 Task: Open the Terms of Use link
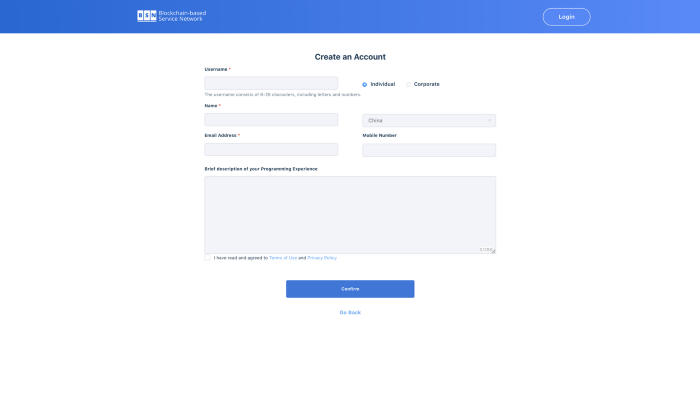283,258
